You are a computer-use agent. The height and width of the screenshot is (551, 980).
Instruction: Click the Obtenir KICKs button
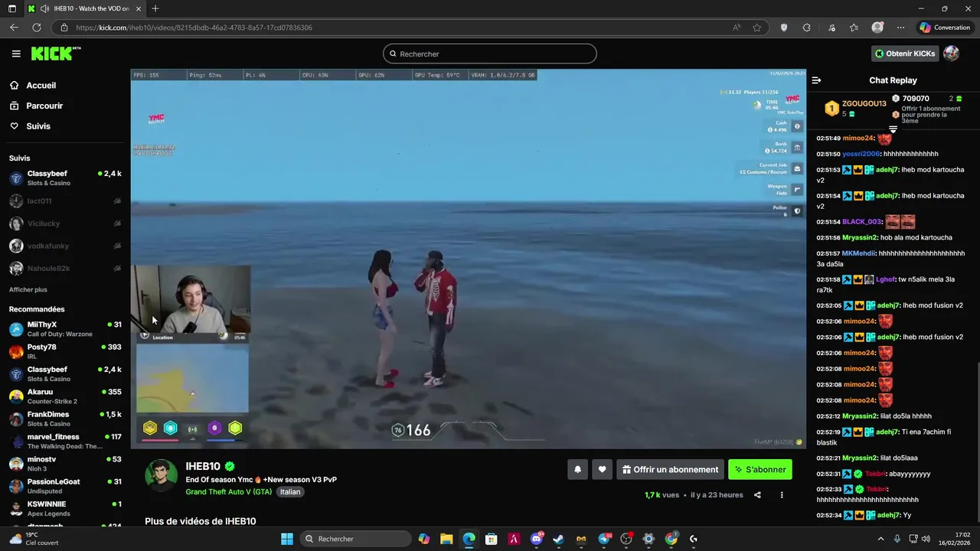pos(905,54)
